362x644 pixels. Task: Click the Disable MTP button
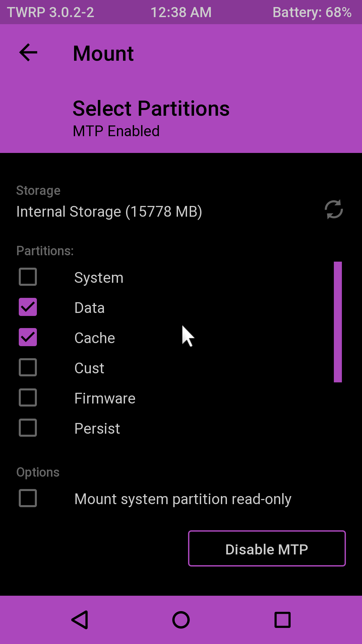pos(267,549)
